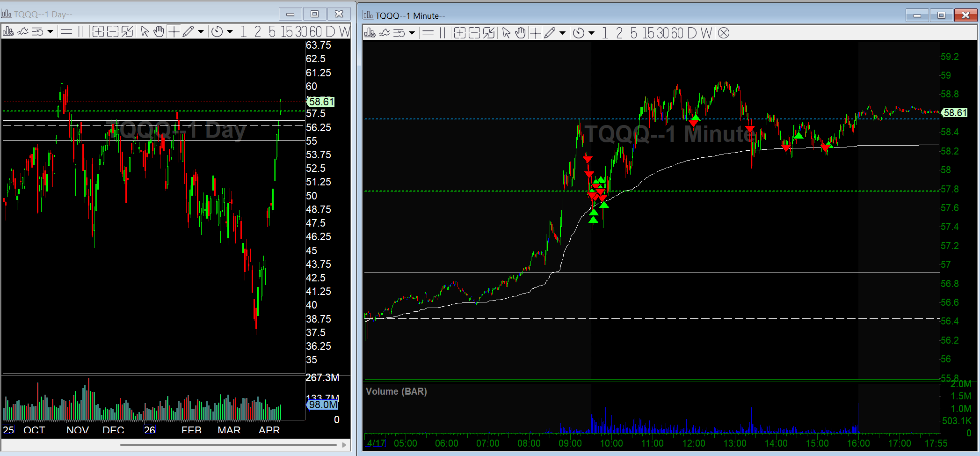Click the 16:00 label on the time axis
The image size is (980, 456).
click(858, 443)
